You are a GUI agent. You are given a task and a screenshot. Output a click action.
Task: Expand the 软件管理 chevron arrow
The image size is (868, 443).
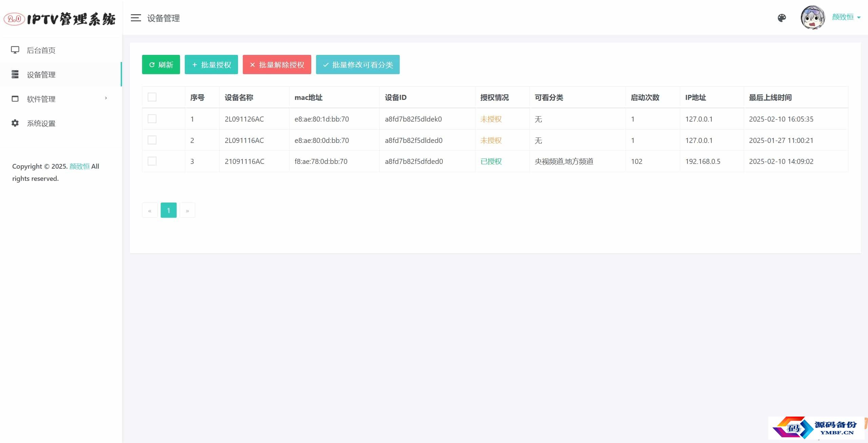(106, 98)
